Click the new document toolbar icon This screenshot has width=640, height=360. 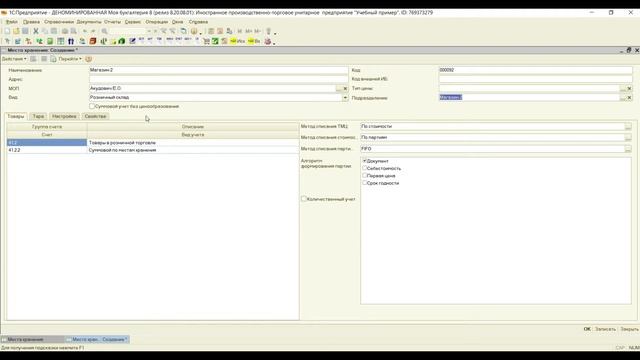[x=7, y=31]
